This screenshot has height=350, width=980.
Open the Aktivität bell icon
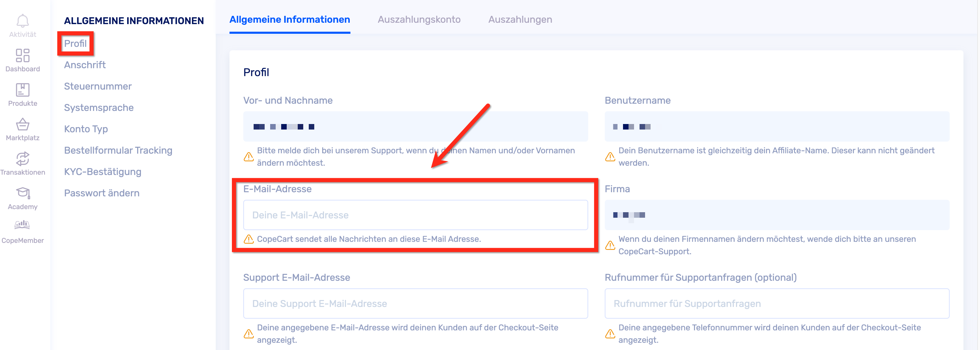(x=22, y=21)
